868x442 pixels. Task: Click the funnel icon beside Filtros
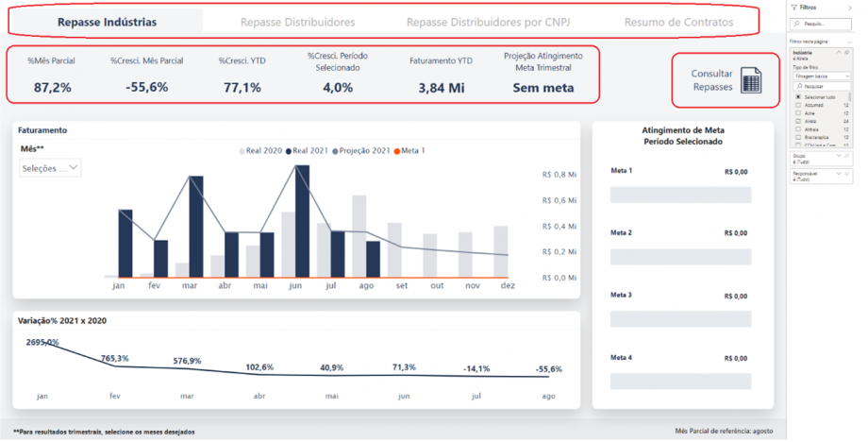pyautogui.click(x=793, y=7)
